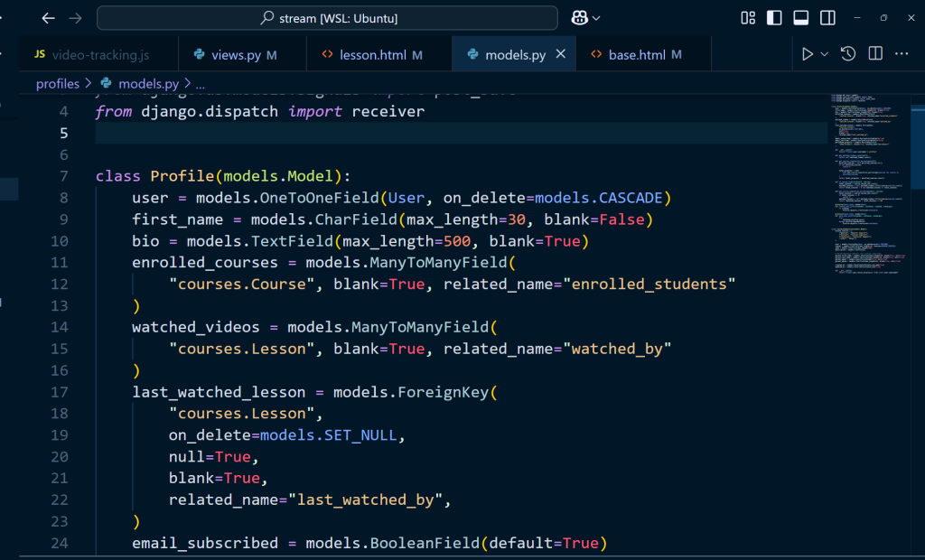The height and width of the screenshot is (560, 925).
Task: Click the Customize Layout icon
Action: (748, 18)
